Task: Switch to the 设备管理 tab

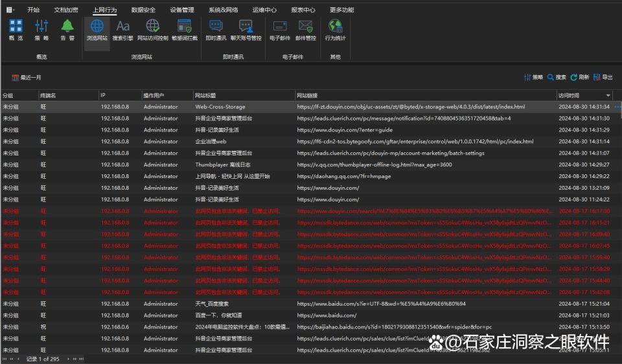Action: click(x=182, y=10)
